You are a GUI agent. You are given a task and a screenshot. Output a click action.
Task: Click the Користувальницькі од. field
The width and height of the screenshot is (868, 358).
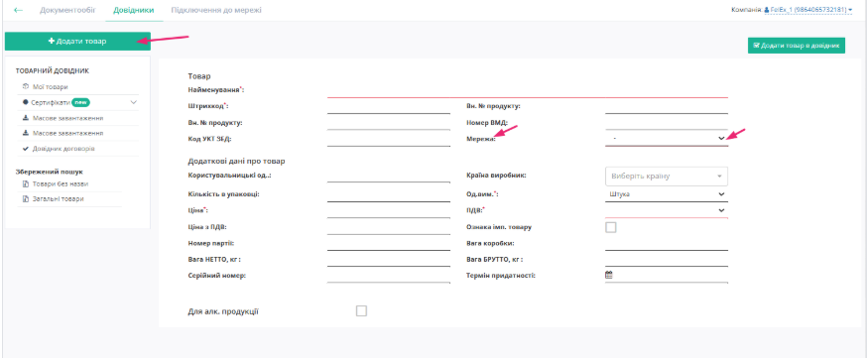click(x=389, y=176)
